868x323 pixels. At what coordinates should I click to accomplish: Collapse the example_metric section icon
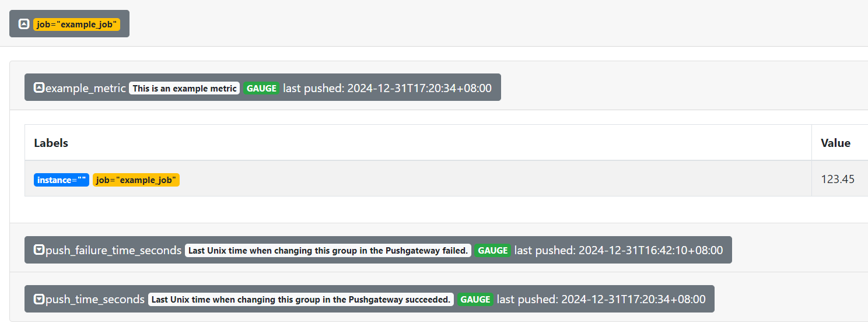pos(39,88)
